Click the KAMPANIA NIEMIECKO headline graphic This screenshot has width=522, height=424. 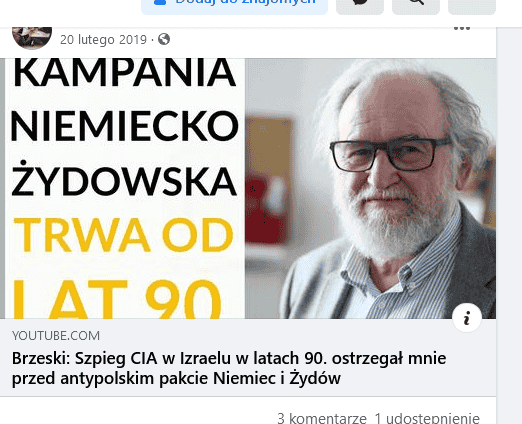point(124,98)
